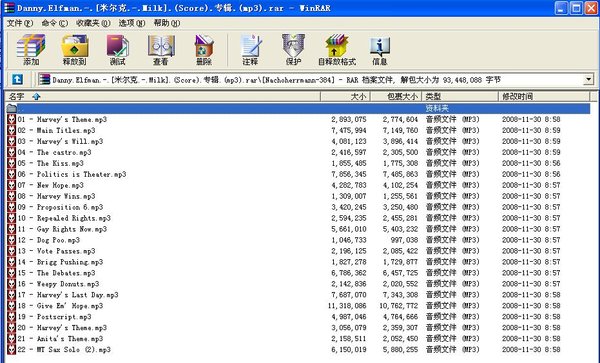Viewport: 600px width, 363px height.
Task: Click mp3 icon for 22 - MT Sax Solo
Action: [11, 350]
